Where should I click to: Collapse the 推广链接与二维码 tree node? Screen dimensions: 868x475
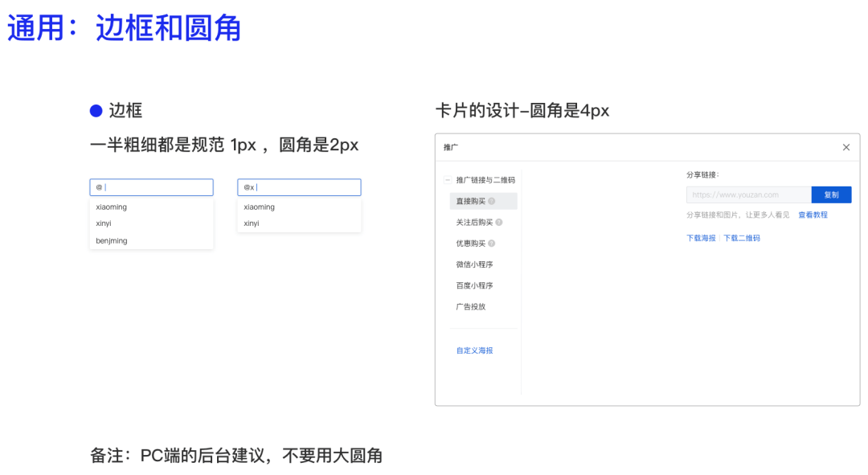[x=448, y=180]
